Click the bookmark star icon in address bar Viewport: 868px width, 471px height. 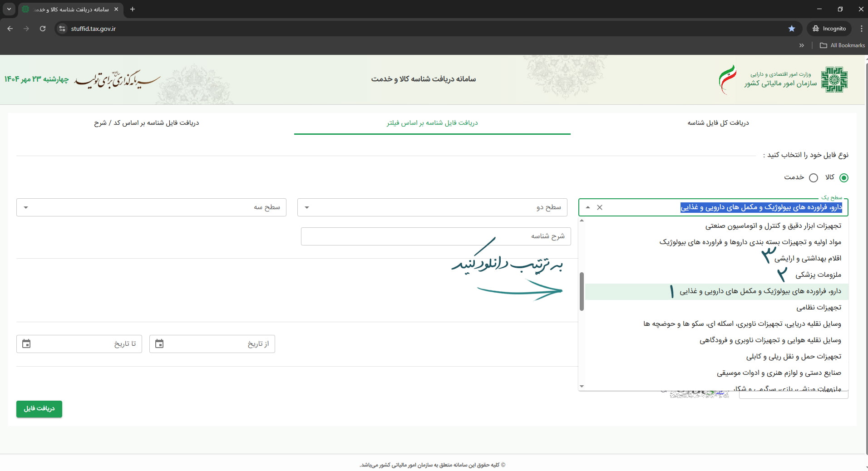point(792,29)
